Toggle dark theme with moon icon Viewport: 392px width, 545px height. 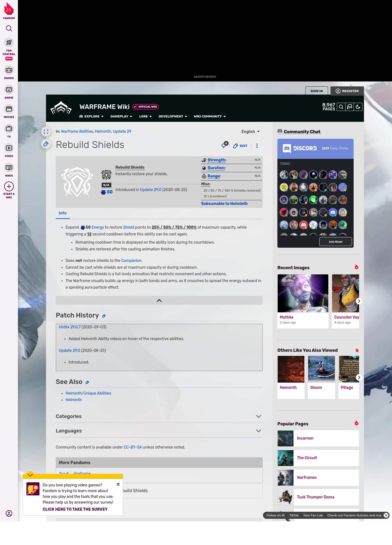[x=358, y=107]
